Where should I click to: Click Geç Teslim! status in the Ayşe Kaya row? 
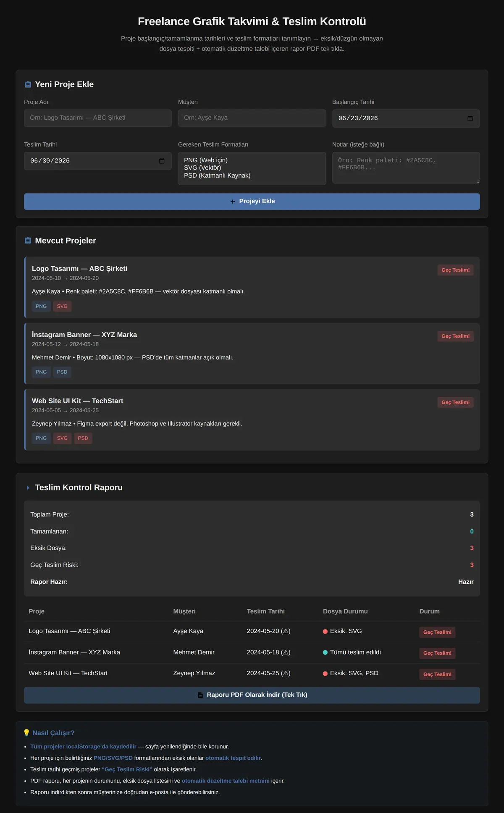tap(437, 632)
